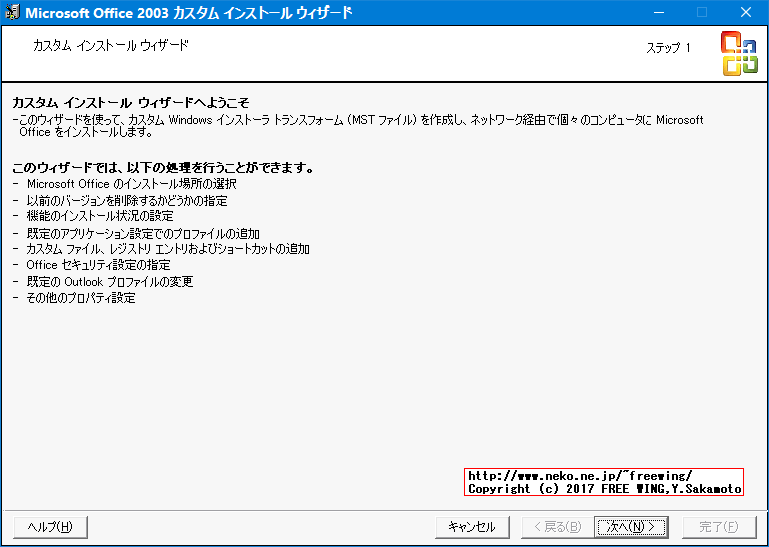Click the ステップ 1 step label
This screenshot has height=547, width=769.
668,48
